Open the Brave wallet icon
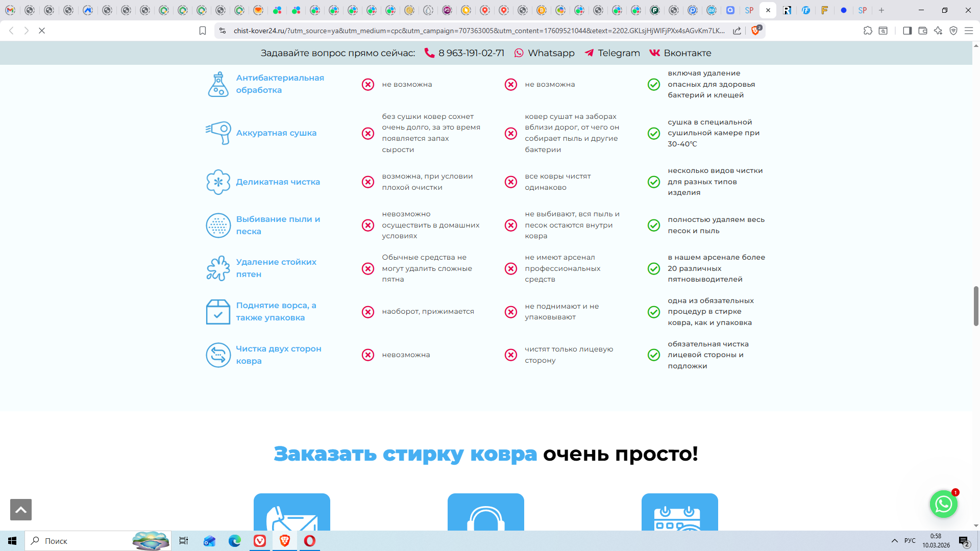This screenshot has height=551, width=980. [923, 31]
